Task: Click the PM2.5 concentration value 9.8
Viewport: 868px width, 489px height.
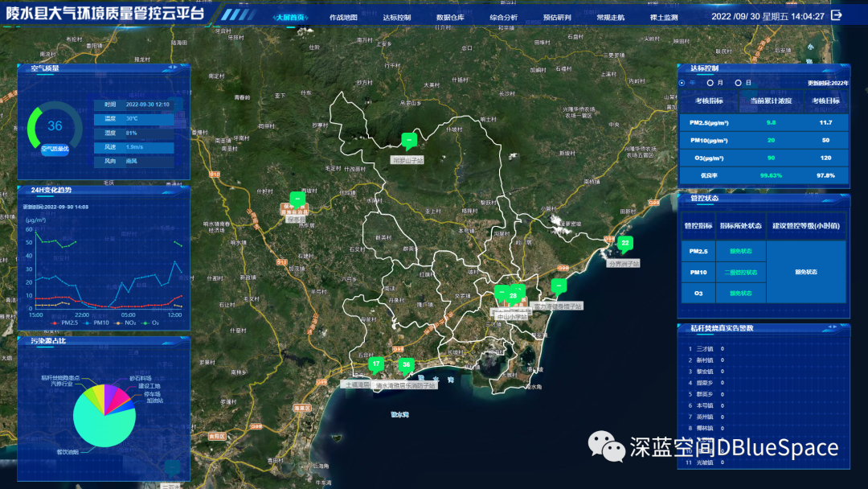Action: click(771, 122)
